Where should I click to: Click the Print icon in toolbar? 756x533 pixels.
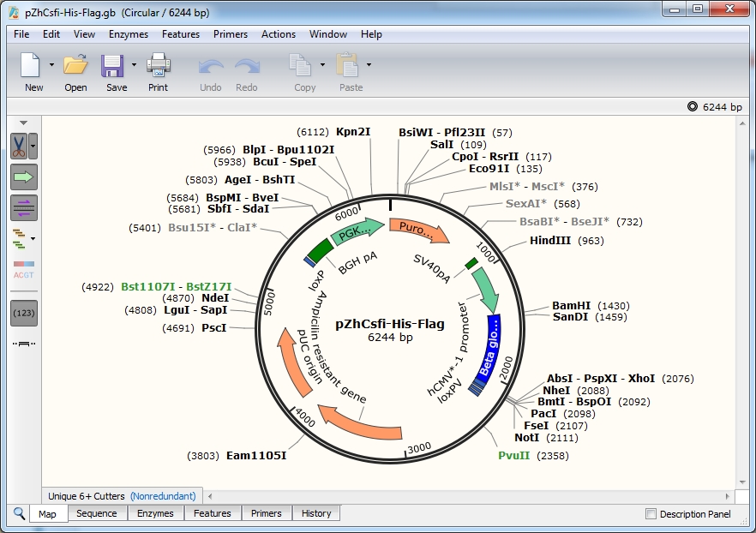pos(159,66)
